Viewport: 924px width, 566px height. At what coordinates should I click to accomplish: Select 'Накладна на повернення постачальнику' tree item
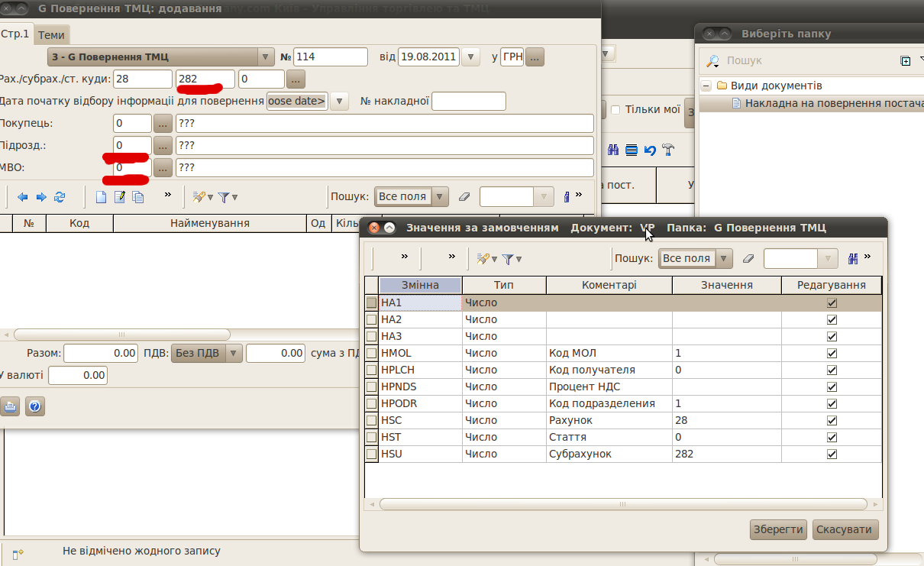(834, 103)
